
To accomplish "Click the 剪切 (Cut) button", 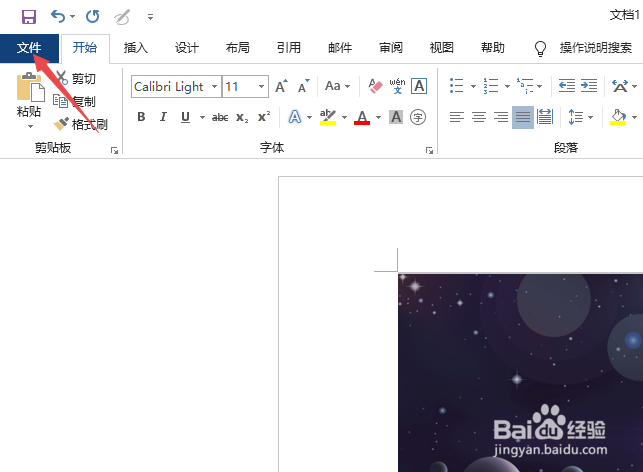I will [x=75, y=78].
